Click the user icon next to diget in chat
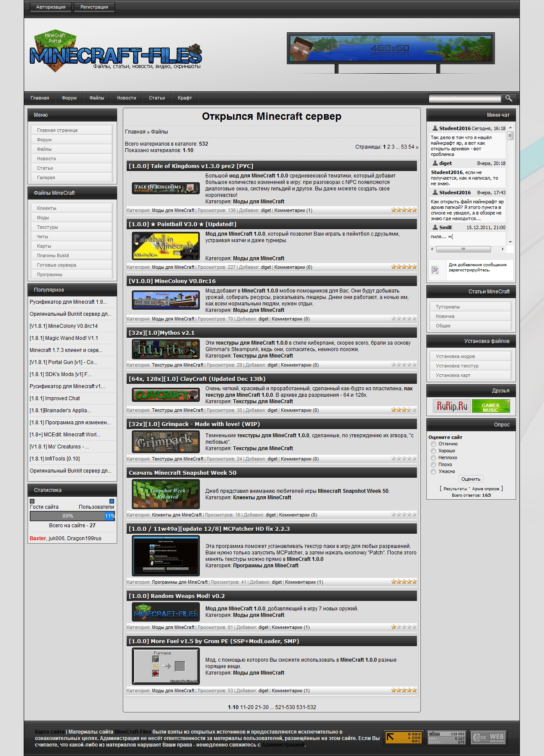This screenshot has width=544, height=756. 435,163
